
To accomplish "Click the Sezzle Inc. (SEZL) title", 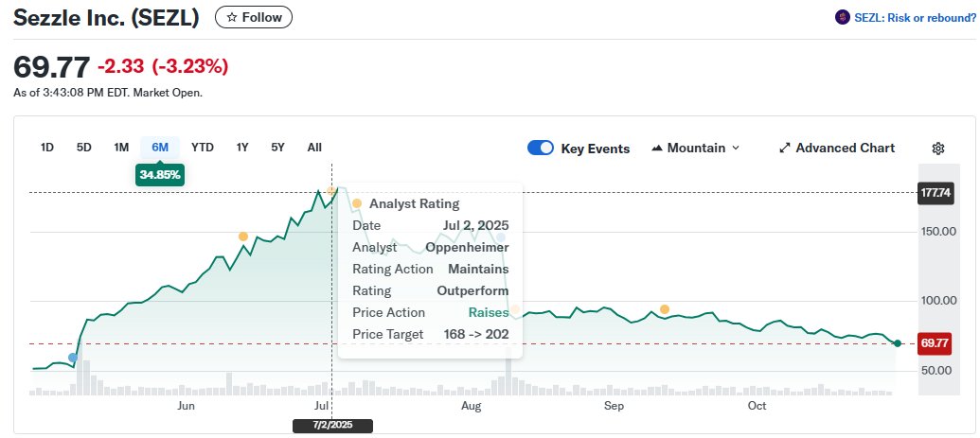I will [x=106, y=17].
